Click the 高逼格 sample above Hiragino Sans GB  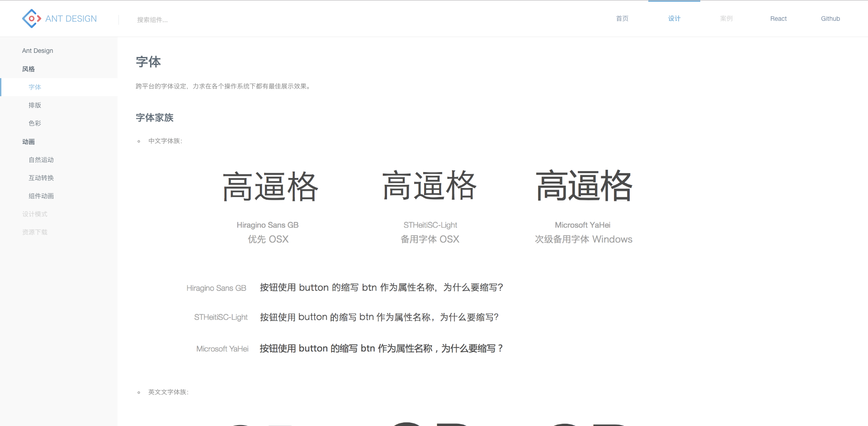coord(270,186)
